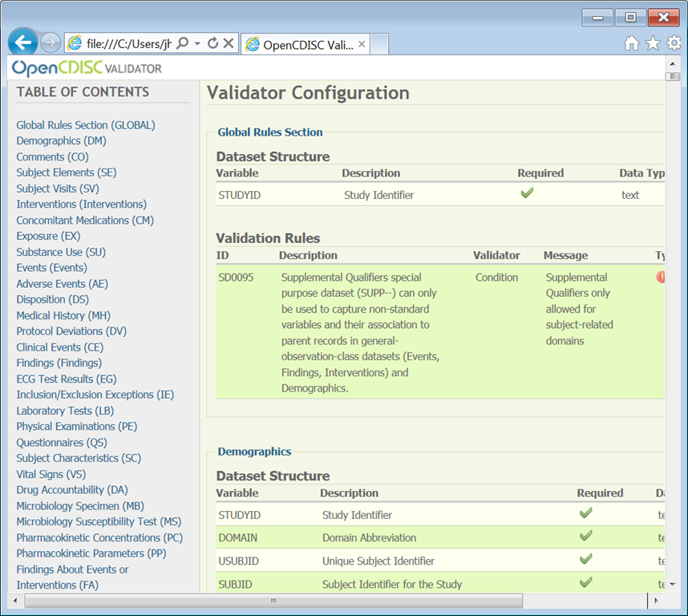Open Subject Visits (SV) link
Image resolution: width=688 pixels, height=616 pixels.
pyautogui.click(x=58, y=188)
